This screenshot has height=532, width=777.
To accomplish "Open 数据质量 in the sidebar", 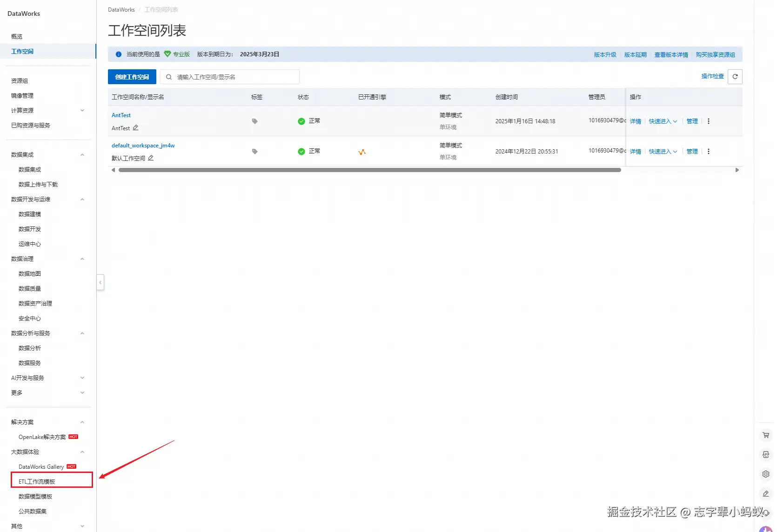I will tap(30, 288).
